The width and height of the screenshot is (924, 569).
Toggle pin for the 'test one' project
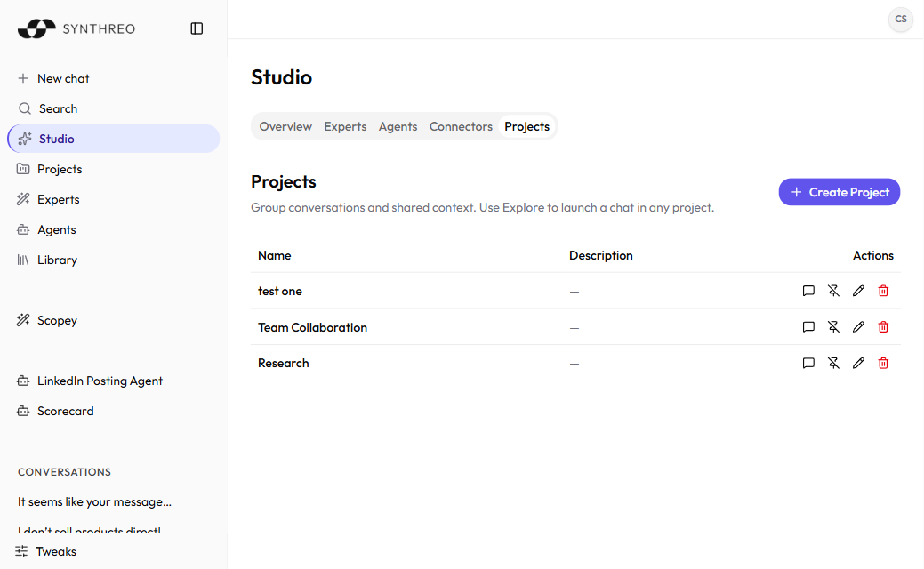833,291
